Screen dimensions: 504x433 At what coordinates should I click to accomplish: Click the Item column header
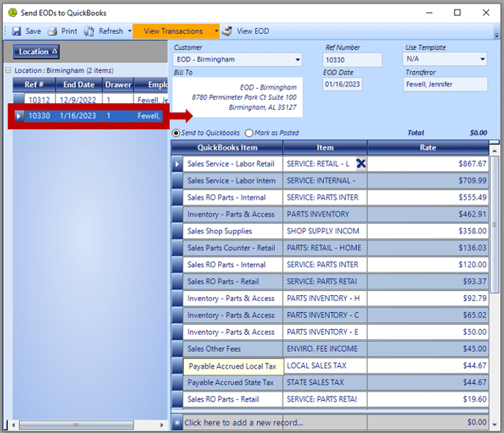(x=325, y=147)
